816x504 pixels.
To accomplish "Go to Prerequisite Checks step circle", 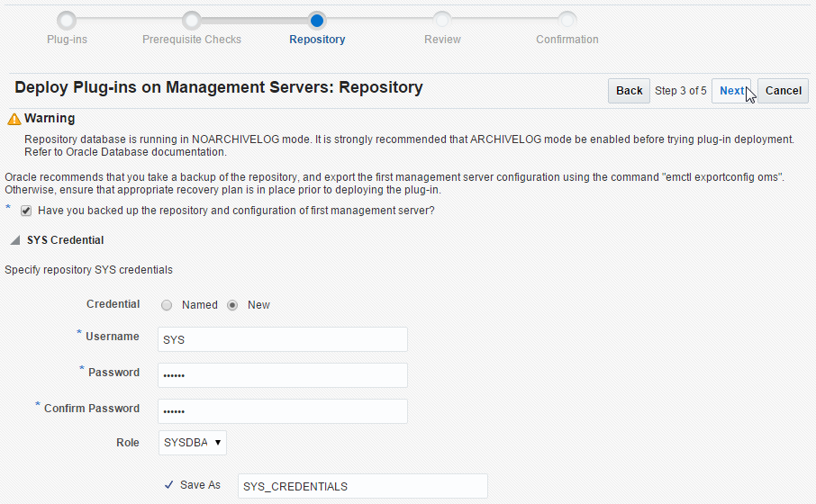I will (x=192, y=21).
